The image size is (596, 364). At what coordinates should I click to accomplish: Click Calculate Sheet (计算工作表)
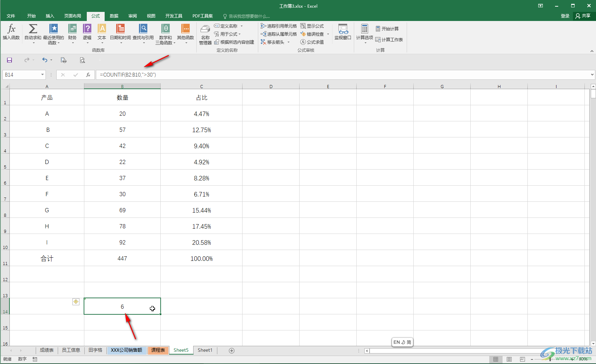pyautogui.click(x=389, y=40)
